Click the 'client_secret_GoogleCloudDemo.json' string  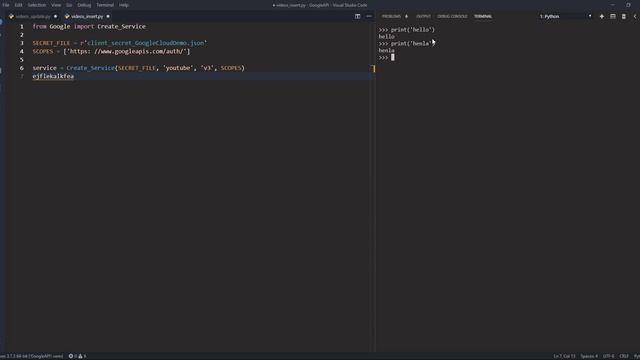click(x=145, y=43)
